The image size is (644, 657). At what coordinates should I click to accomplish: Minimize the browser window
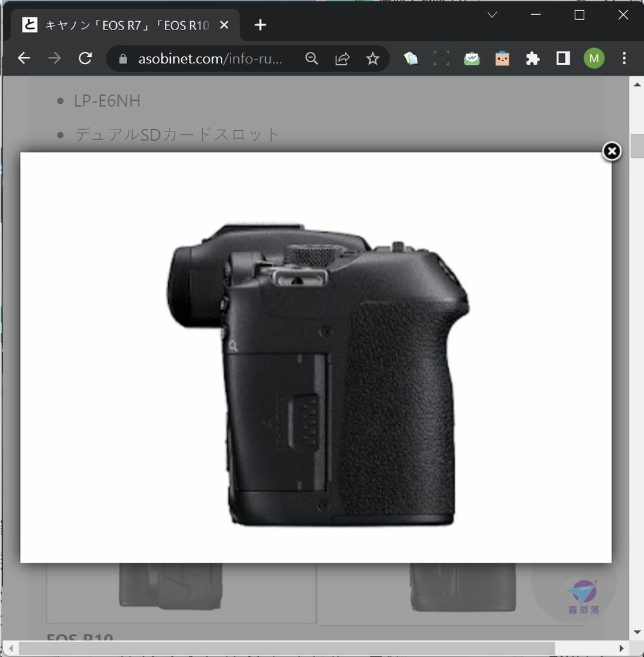(536, 15)
